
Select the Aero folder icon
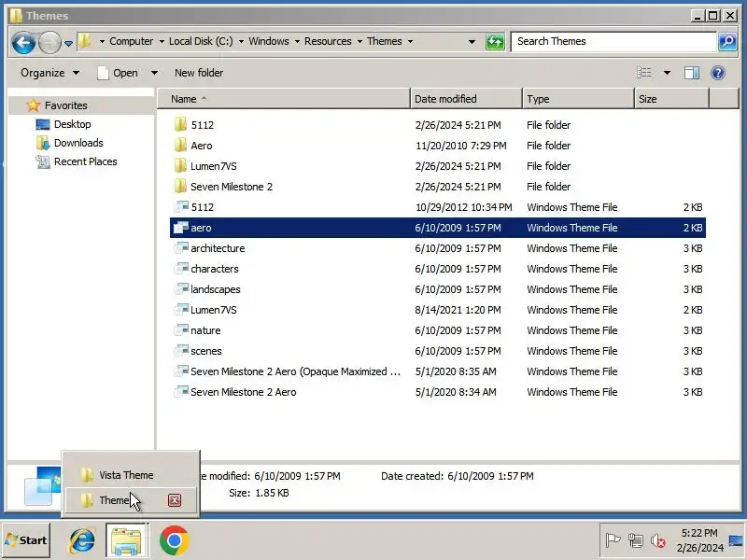180,146
